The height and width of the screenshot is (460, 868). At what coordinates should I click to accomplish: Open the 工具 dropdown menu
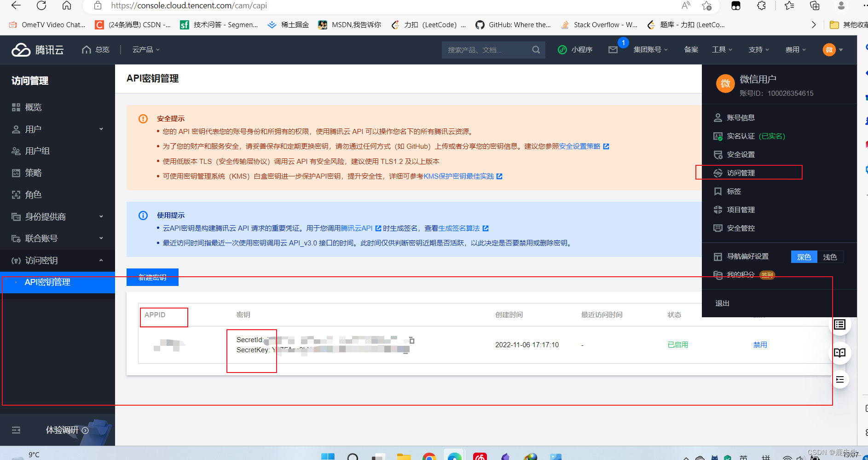(x=722, y=50)
